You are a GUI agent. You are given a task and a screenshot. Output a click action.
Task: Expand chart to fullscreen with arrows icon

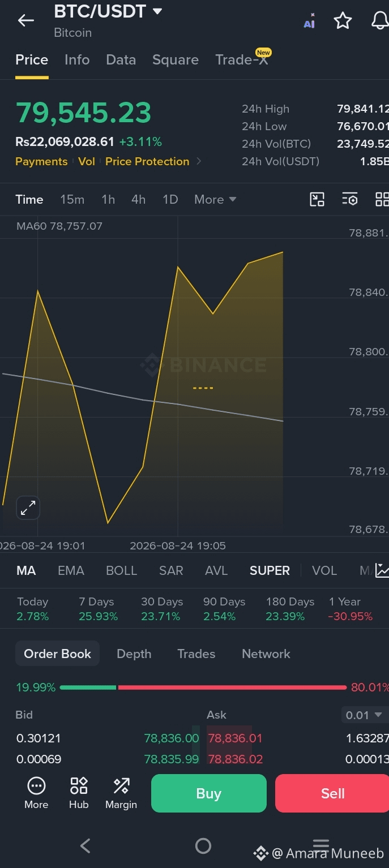click(28, 508)
